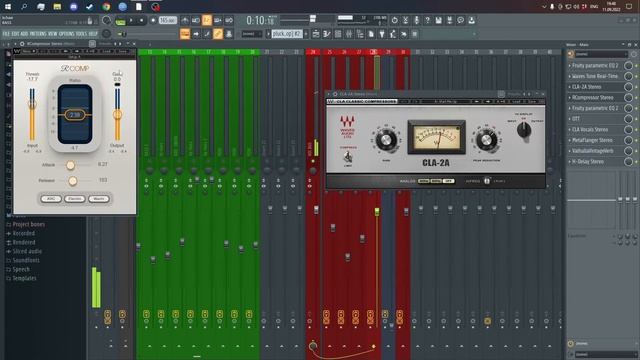Click the circular arrow icon in top toolbar
Image resolution: width=640 pixels, height=360 pixels.
[394, 20]
